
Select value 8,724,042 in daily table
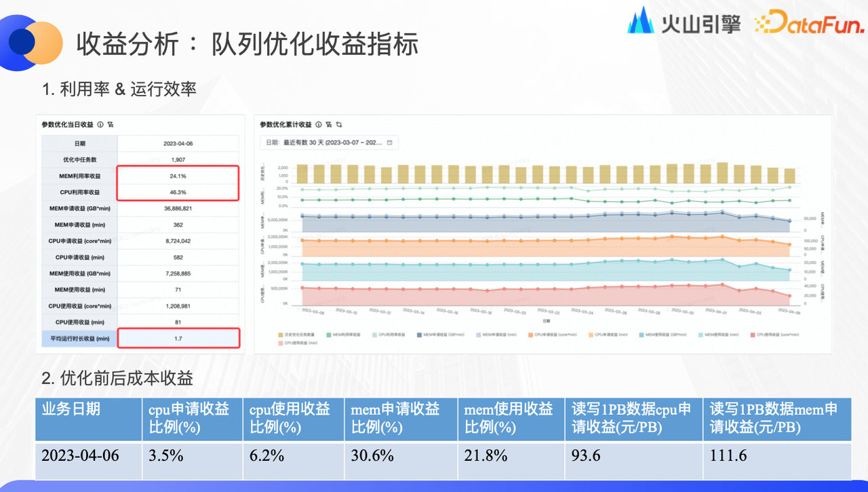tap(179, 241)
